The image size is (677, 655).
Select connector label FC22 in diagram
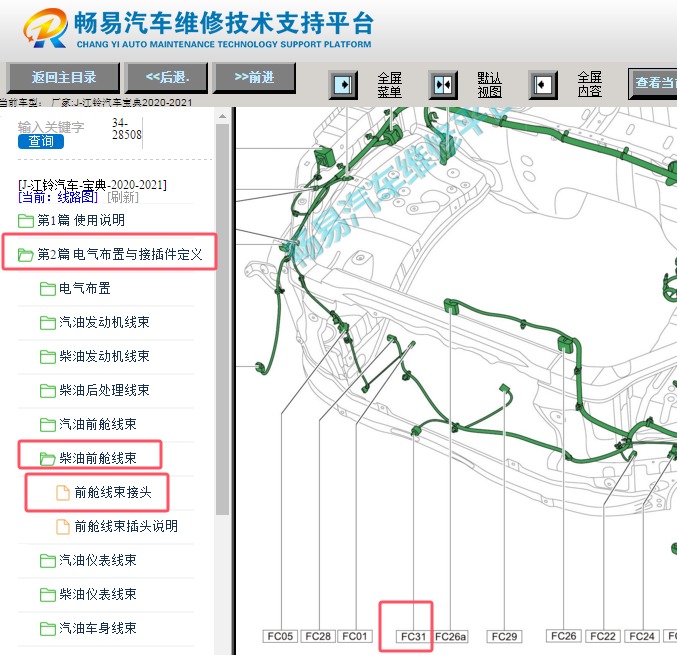[x=603, y=636]
